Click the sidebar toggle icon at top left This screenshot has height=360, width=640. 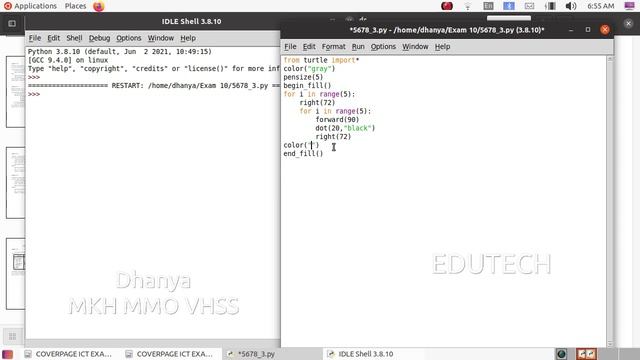[12, 24]
